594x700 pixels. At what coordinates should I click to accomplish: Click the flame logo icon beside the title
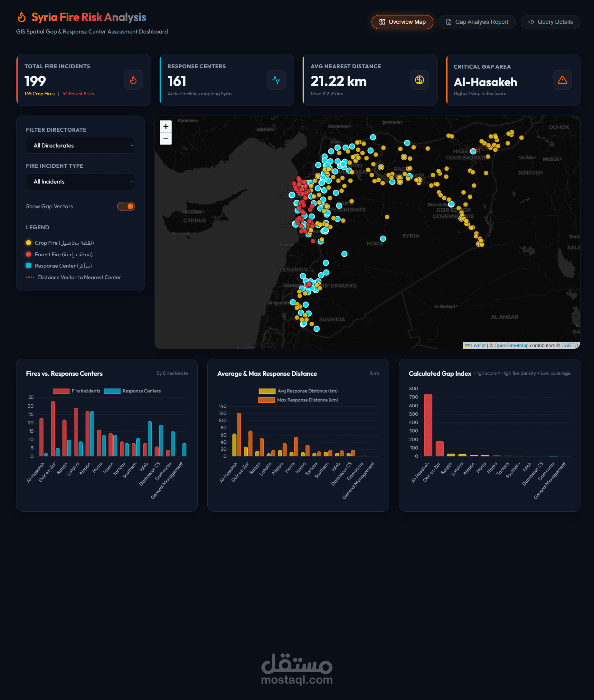(22, 17)
